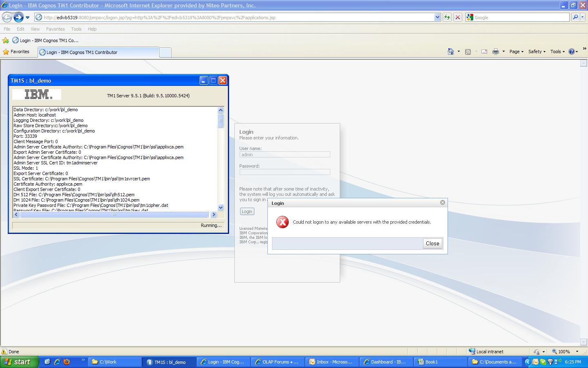Click the Read Mail envelope icon
The height and width of the screenshot is (368, 588).
[x=484, y=52]
